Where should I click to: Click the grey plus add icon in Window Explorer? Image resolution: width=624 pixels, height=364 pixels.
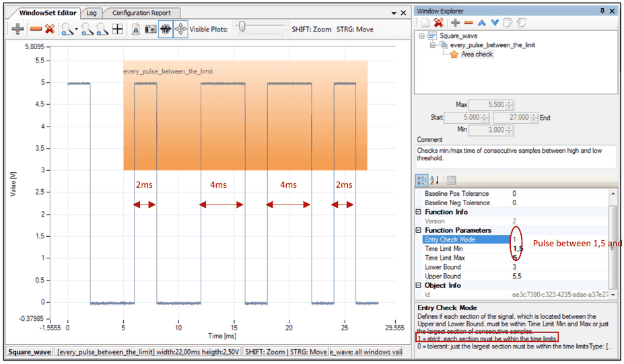click(x=455, y=23)
